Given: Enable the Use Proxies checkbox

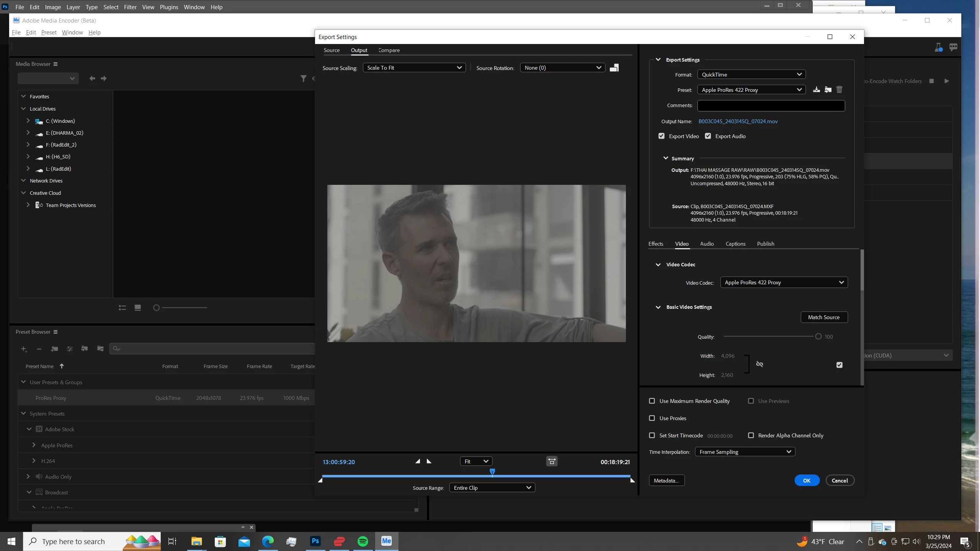Looking at the screenshot, I should 652,418.
